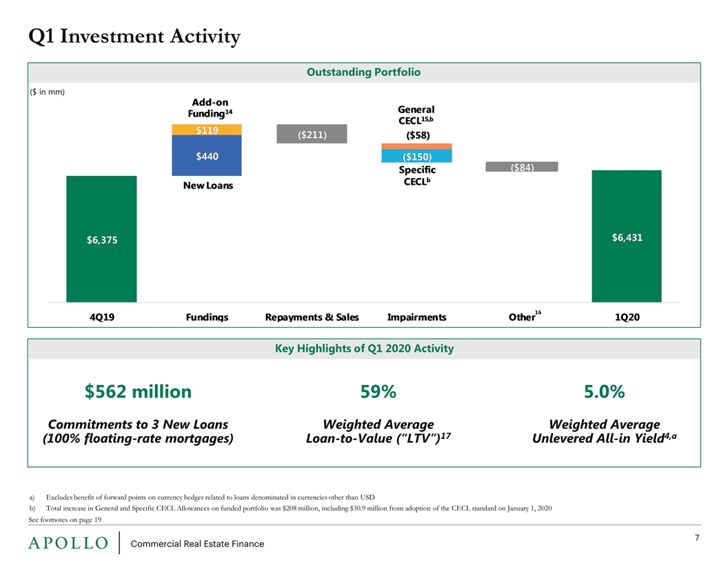Select the 'Weighted Average Loan-to-Value' caption
This screenshot has height=563, width=728.
tap(378, 431)
